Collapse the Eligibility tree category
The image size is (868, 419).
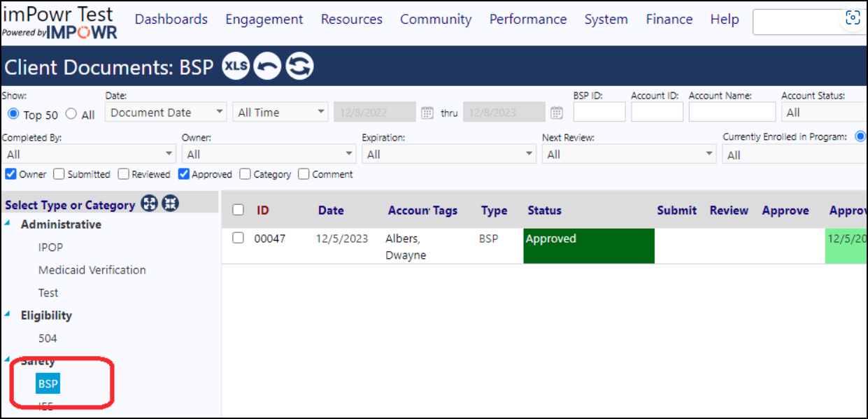coord(8,315)
